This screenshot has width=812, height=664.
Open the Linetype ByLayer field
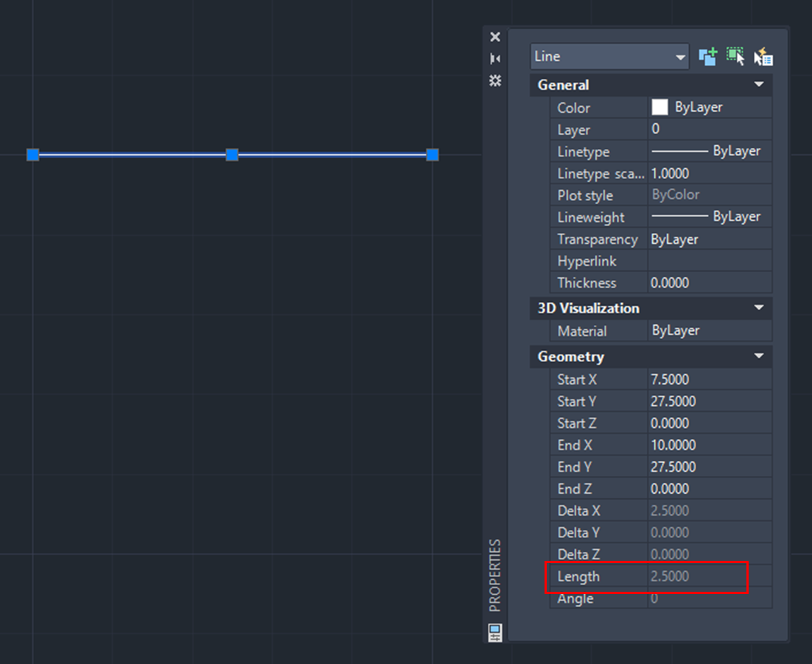710,151
